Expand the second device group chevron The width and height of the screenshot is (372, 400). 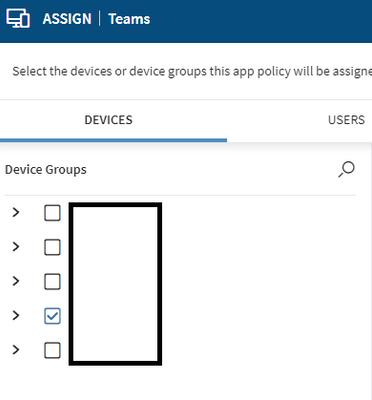click(x=16, y=247)
